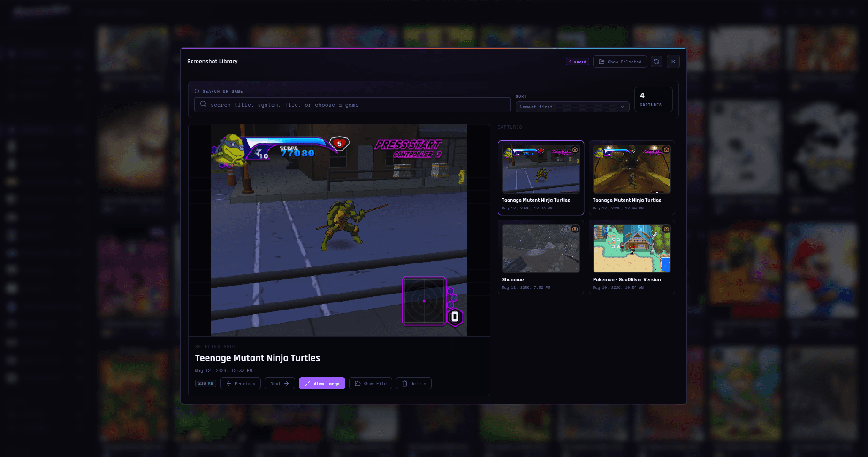The image size is (868, 457).
Task: Go to Next screenshot
Action: [x=280, y=383]
